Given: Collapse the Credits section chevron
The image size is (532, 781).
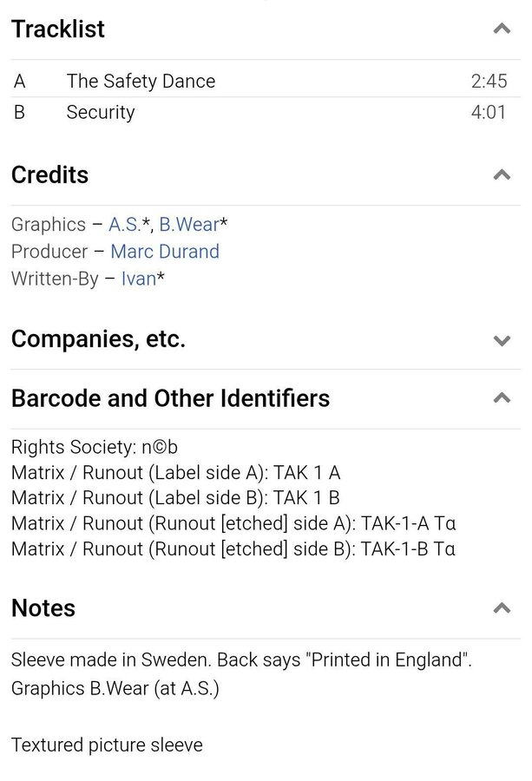Looking at the screenshot, I should tap(502, 175).
